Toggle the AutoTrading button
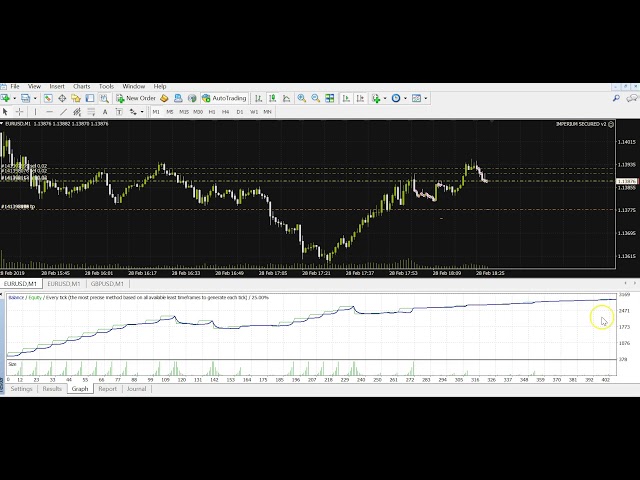Screen dimensions: 640x480 click(224, 98)
